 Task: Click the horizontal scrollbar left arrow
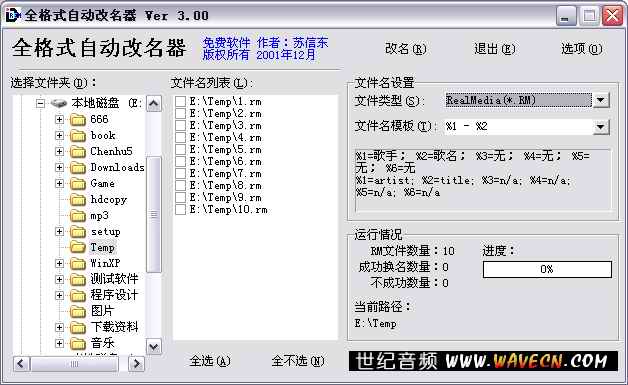coord(21,364)
